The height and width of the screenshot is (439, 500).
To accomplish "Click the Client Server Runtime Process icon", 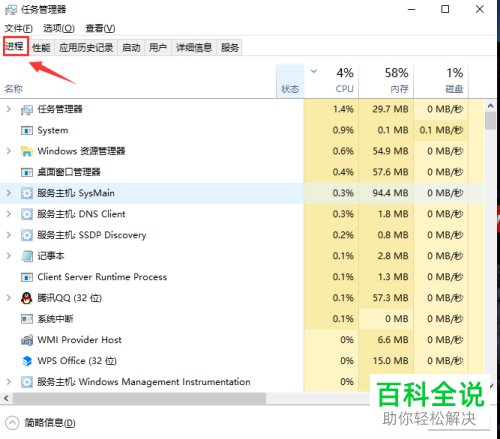I will tap(27, 277).
